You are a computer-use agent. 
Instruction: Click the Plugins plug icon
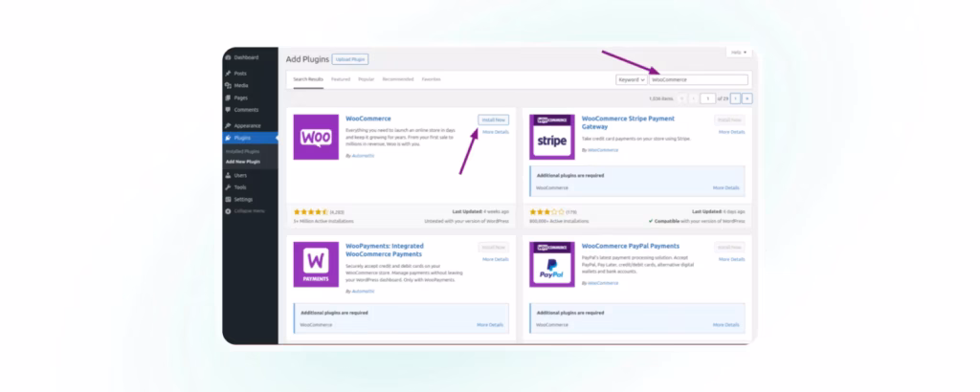228,138
